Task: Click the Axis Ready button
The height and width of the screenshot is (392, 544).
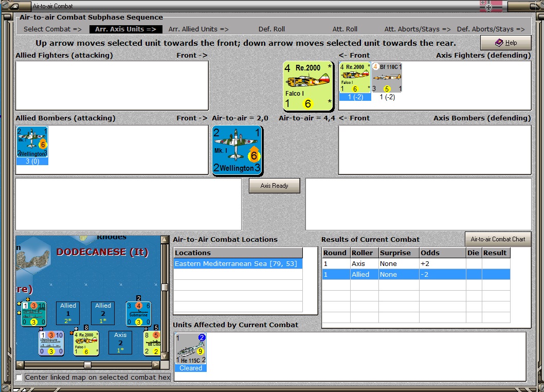Action: 275,186
